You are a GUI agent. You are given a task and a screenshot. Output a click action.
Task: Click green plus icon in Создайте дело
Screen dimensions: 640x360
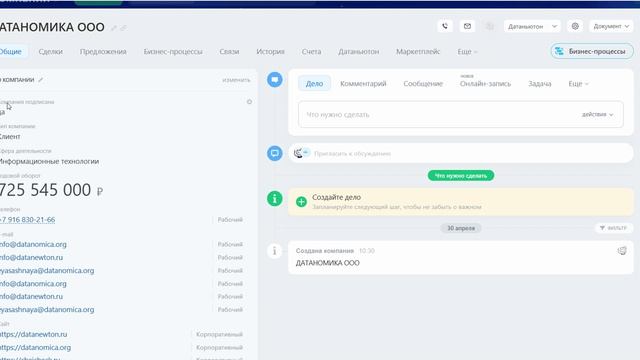(301, 202)
